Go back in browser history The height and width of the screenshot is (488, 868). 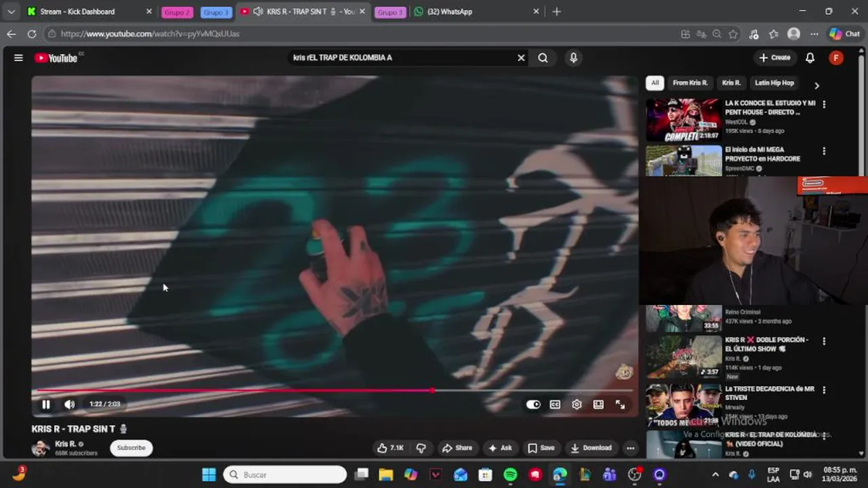pyautogui.click(x=11, y=34)
